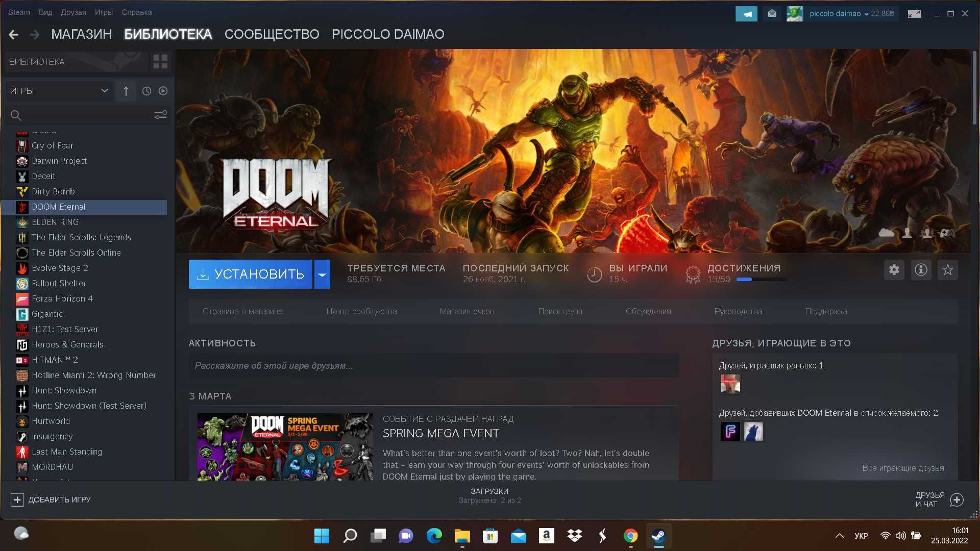Screen dimensions: 980x551
Task: Open the Справка menu
Action: coord(136,12)
